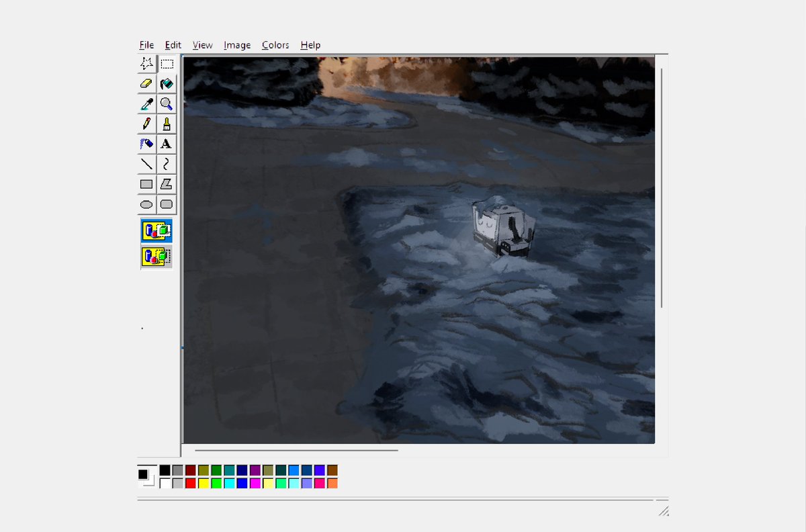806x532 pixels.
Task: Choose the Pencil tool
Action: (146, 124)
